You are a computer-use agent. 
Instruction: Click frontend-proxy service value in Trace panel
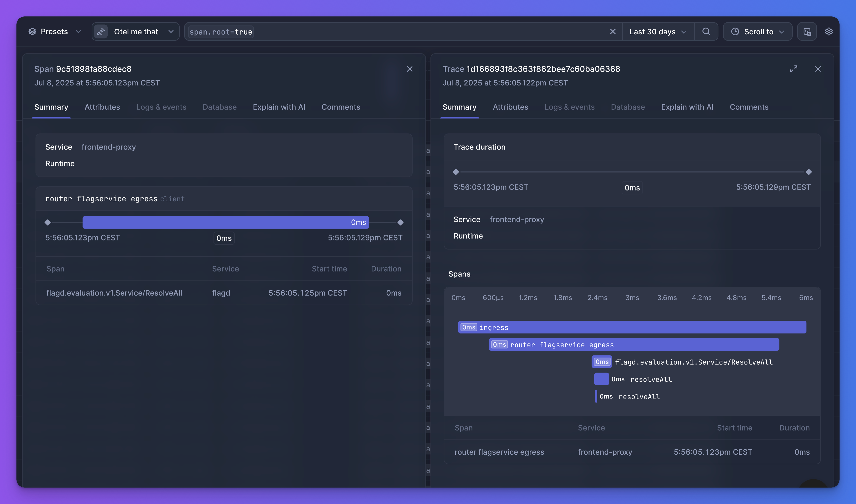pyautogui.click(x=517, y=219)
